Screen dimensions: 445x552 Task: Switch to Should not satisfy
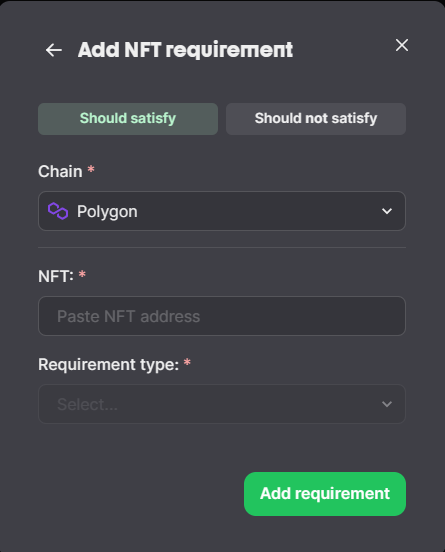click(316, 119)
